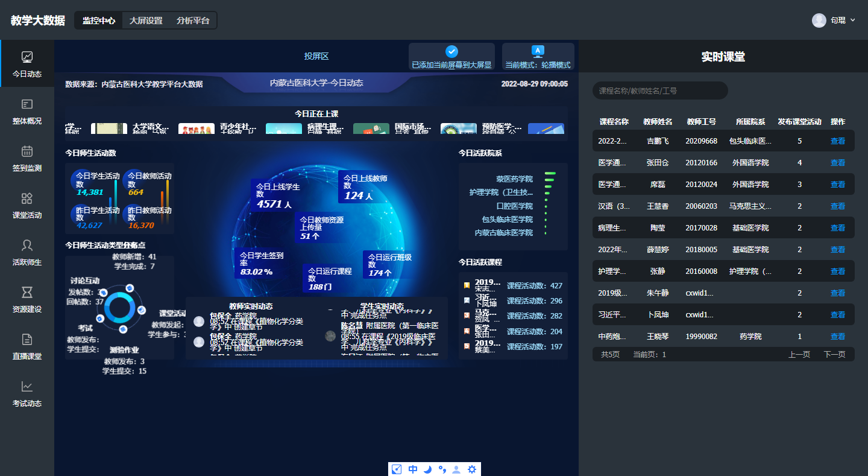Switch the 当前模式 轮播模式 toggle
Image resolution: width=868 pixels, height=476 pixels.
pyautogui.click(x=538, y=52)
